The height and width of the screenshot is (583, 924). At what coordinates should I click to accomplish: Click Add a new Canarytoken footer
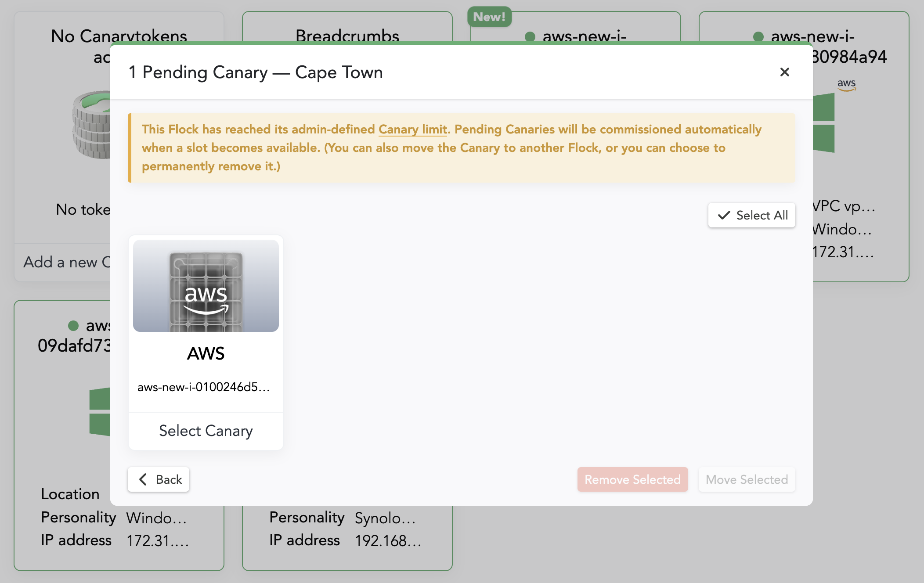(x=66, y=262)
